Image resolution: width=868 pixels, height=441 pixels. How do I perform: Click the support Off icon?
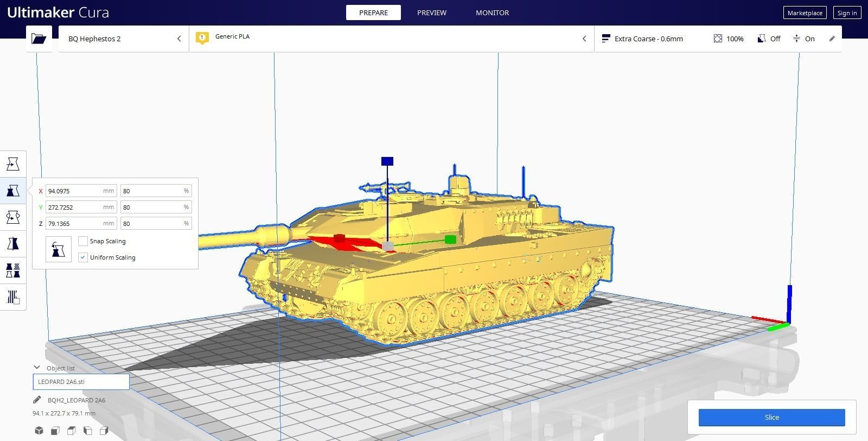tap(762, 39)
